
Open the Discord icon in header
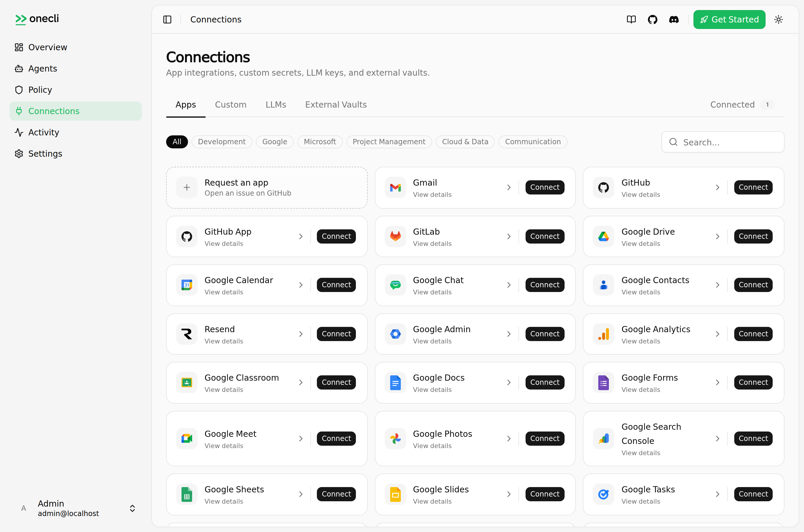click(674, 19)
